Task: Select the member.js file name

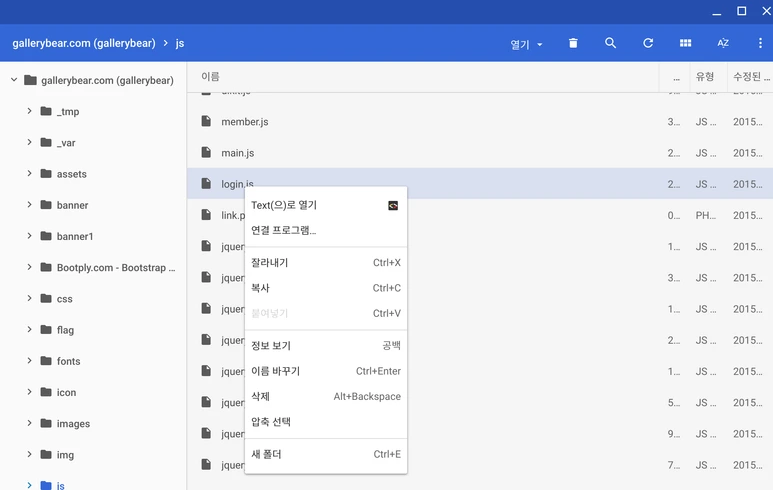Action: tap(245, 122)
